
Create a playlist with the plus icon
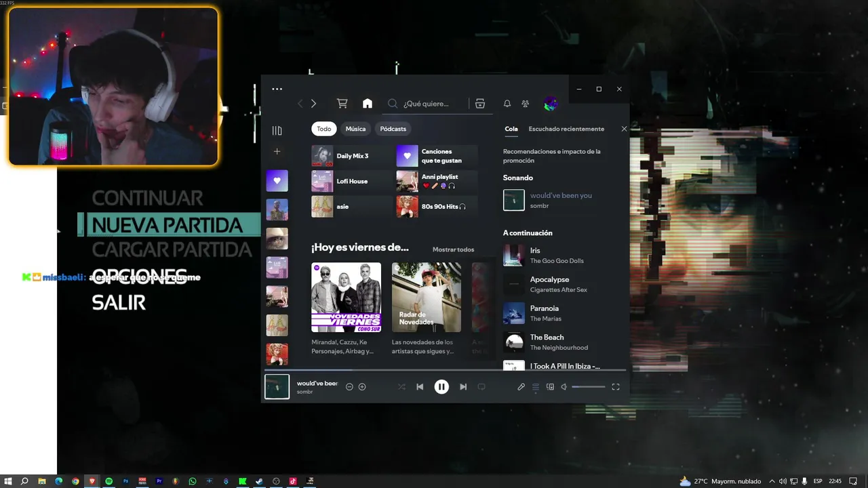277,151
